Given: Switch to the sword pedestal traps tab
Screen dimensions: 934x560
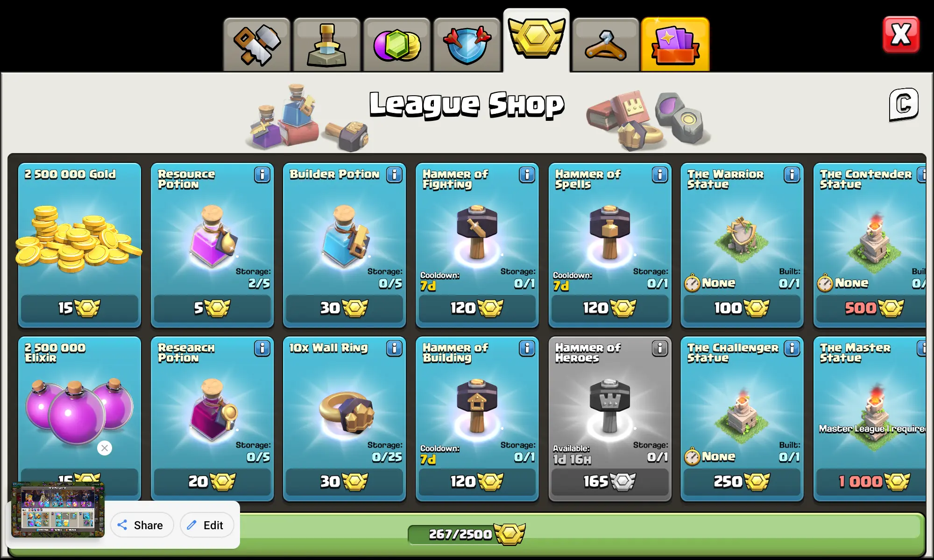Looking at the screenshot, I should 326,45.
